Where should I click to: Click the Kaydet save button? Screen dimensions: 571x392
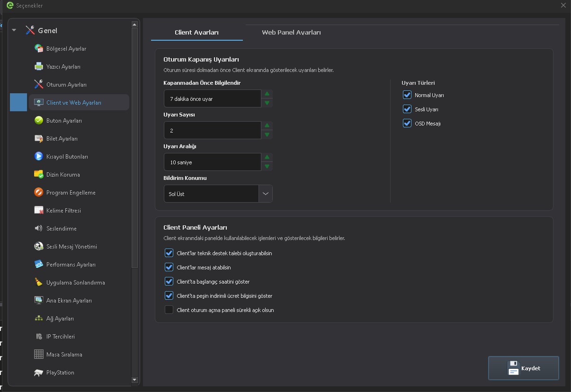[524, 368]
